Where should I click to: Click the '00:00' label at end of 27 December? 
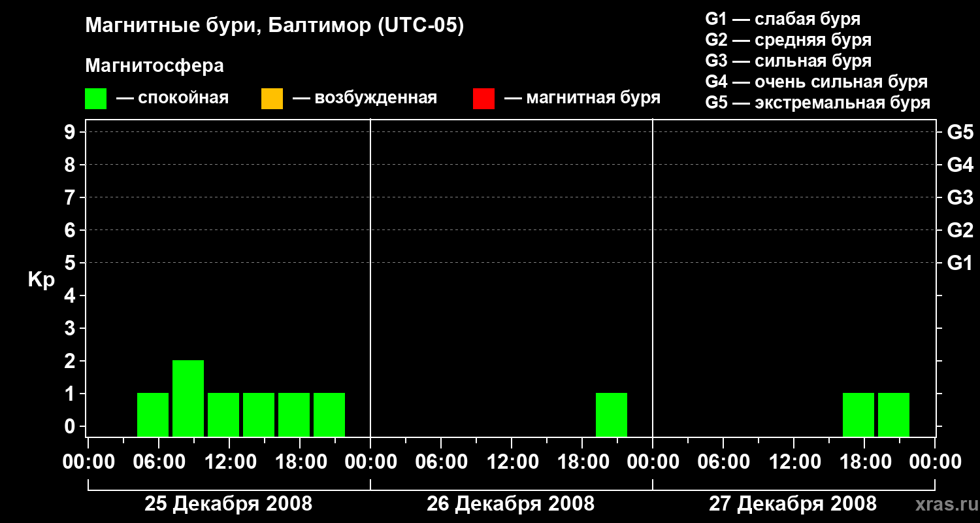point(935,462)
